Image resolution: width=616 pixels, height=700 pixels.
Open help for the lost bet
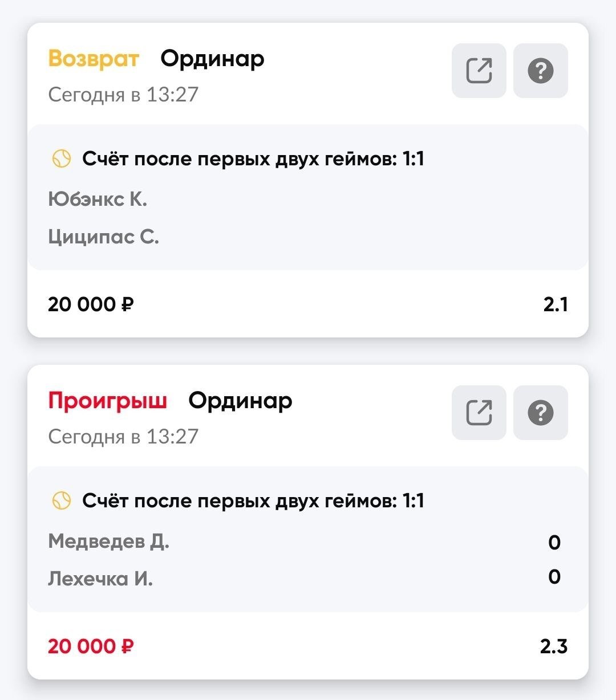click(x=540, y=413)
